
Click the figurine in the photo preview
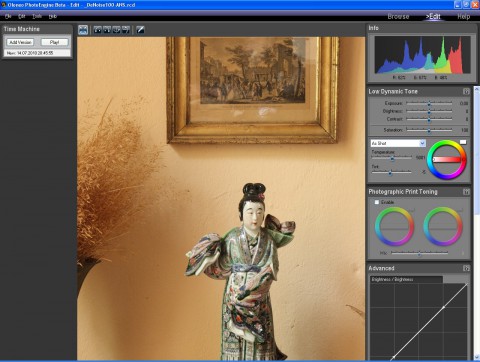(x=241, y=272)
